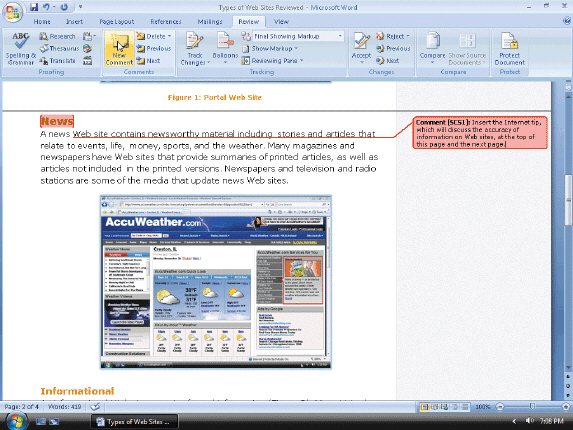Click the comment balloon text
The height and width of the screenshot is (430, 573).
pyautogui.click(x=480, y=133)
